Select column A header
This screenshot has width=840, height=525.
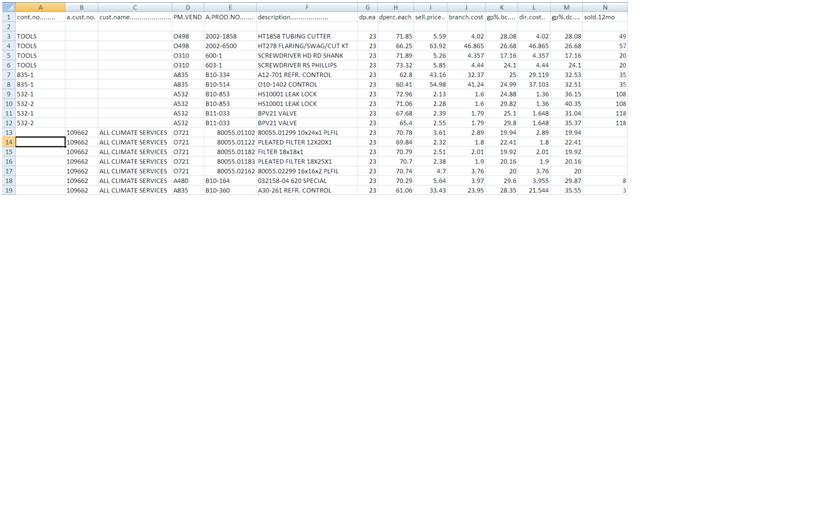[x=41, y=7]
